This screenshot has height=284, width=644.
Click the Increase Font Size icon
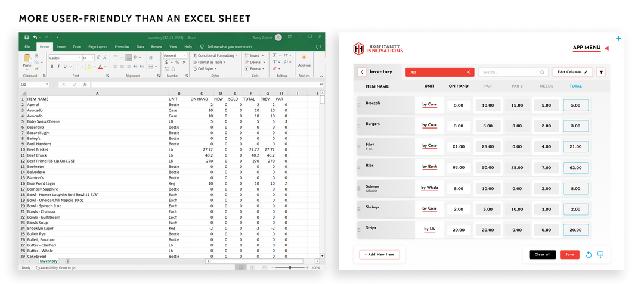coord(99,58)
